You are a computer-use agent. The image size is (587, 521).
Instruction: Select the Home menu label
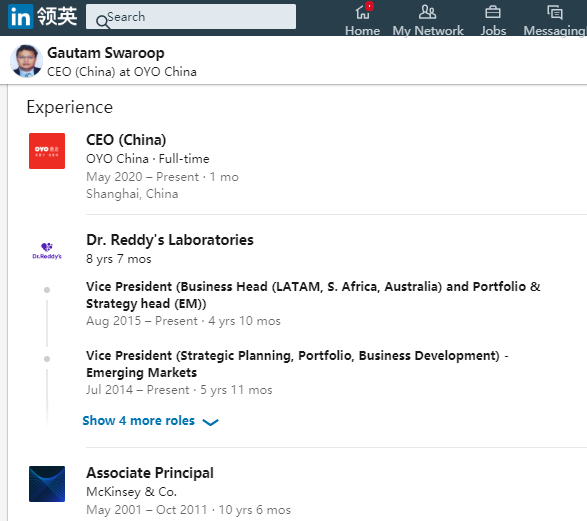pyautogui.click(x=362, y=31)
